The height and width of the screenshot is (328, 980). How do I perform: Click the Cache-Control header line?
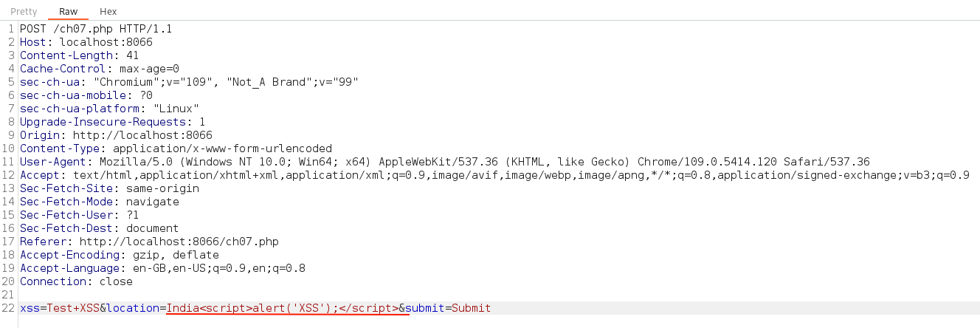(99, 69)
